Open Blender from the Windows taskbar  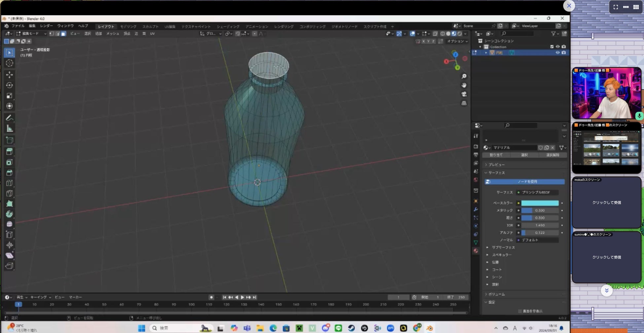click(429, 328)
